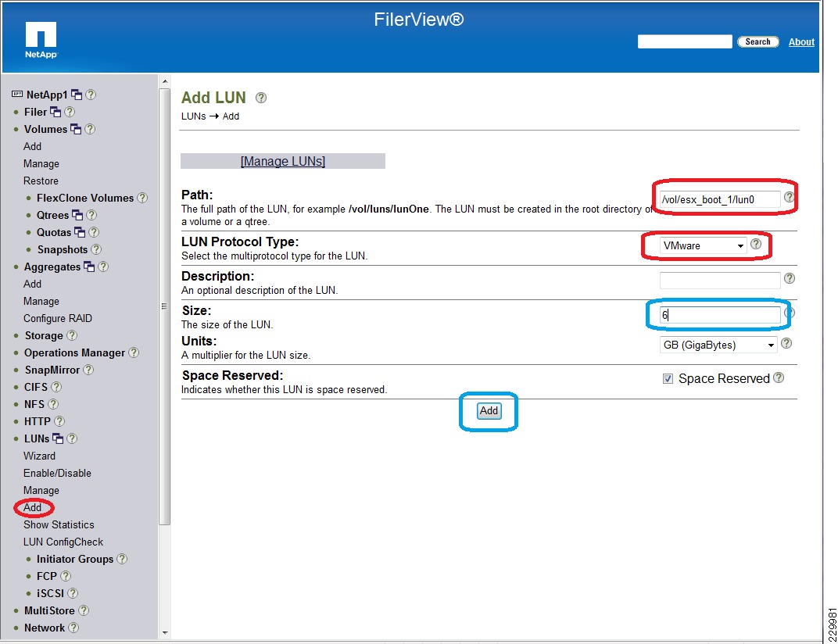Expand the SnapMirror sidebar section
Viewport: 838px width, 644px height.
(x=52, y=370)
